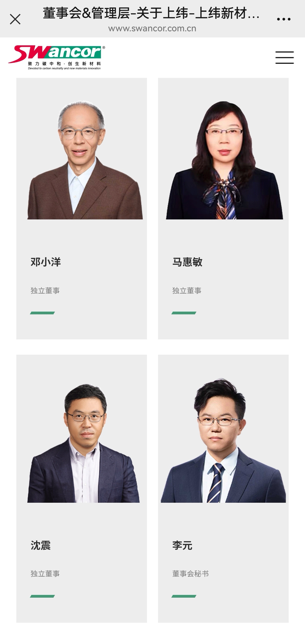Select the name 马惠敏

click(x=187, y=262)
